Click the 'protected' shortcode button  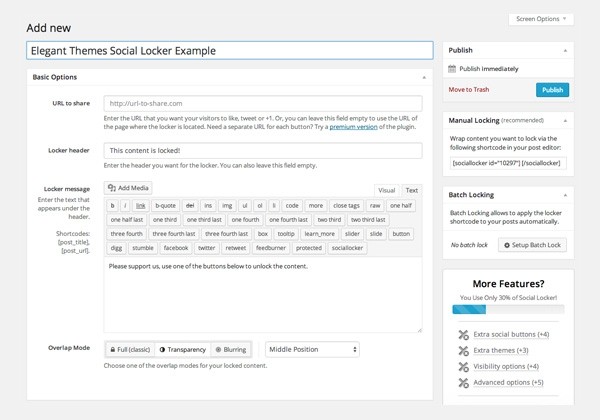tap(309, 248)
